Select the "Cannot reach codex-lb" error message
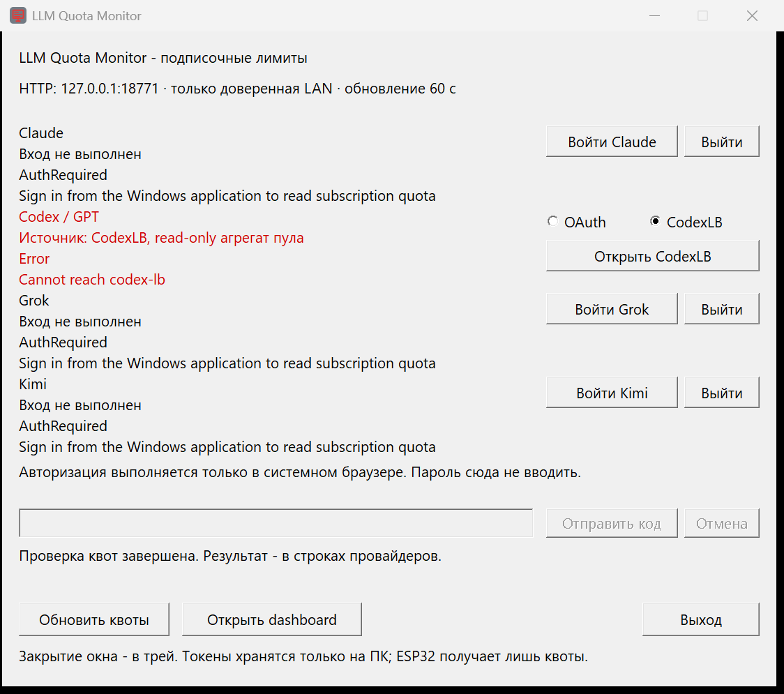Viewport: 784px width, 694px height. [x=92, y=280]
